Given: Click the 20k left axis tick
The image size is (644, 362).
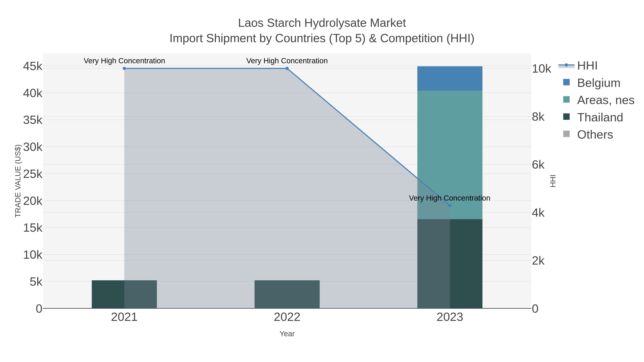Looking at the screenshot, I should pyautogui.click(x=33, y=201).
